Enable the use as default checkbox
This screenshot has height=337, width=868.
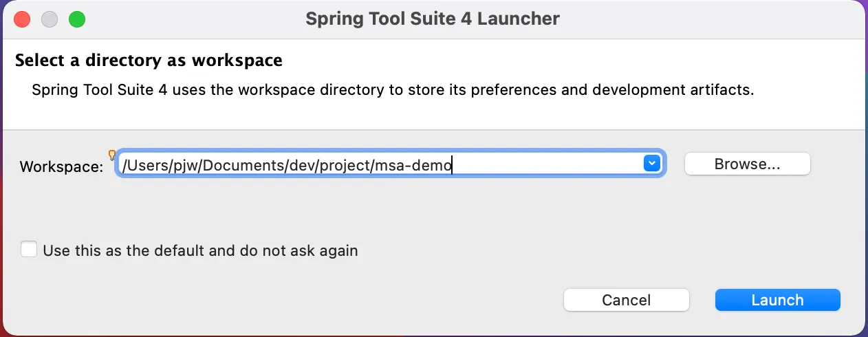click(29, 249)
